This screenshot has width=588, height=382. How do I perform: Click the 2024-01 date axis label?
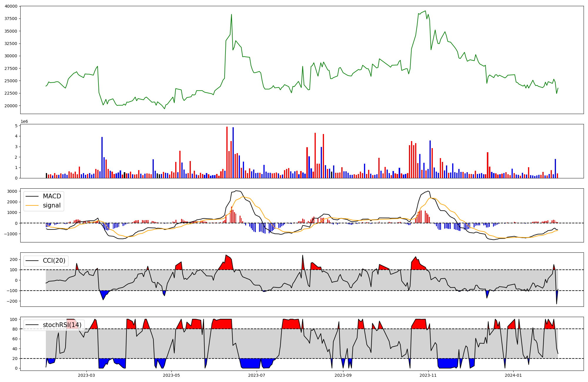(x=513, y=375)
